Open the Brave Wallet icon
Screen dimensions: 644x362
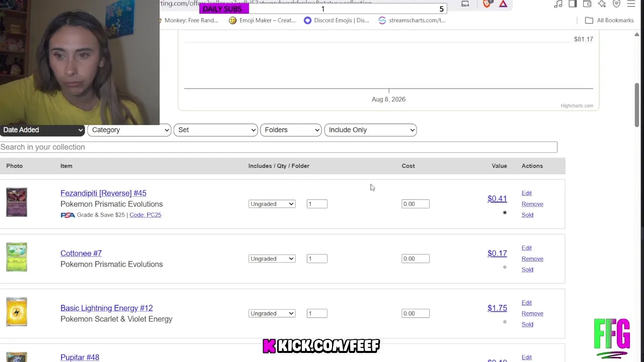click(587, 4)
